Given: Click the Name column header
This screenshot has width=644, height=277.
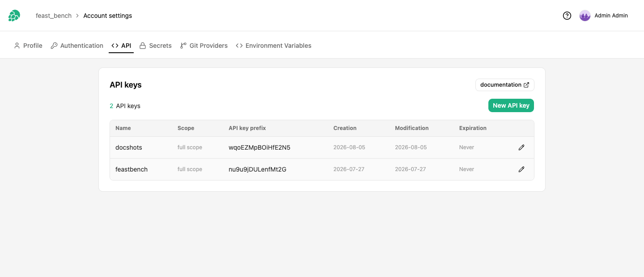Looking at the screenshot, I should tap(123, 128).
